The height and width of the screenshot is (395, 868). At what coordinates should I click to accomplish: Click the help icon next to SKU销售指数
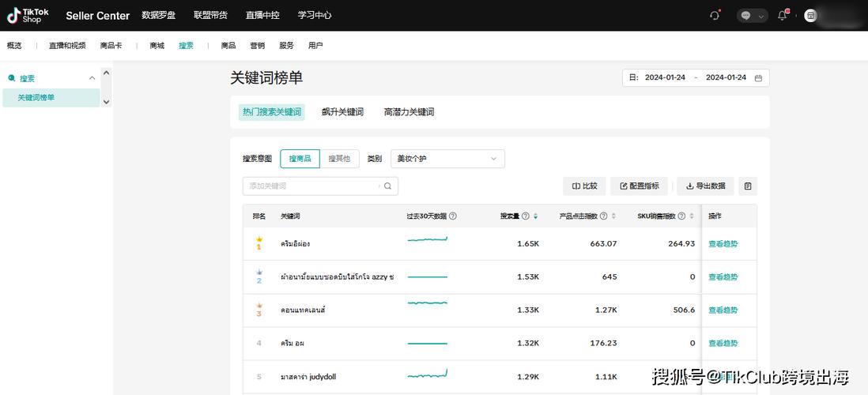point(681,216)
